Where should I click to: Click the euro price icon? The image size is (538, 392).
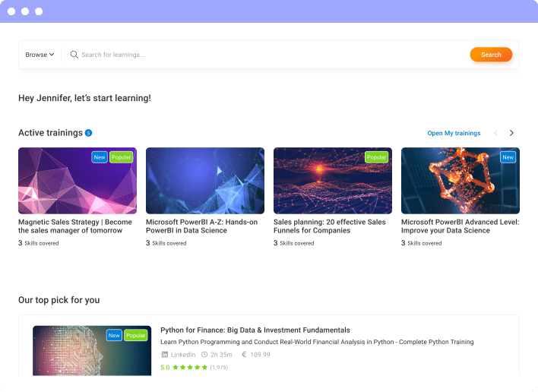[244, 355]
